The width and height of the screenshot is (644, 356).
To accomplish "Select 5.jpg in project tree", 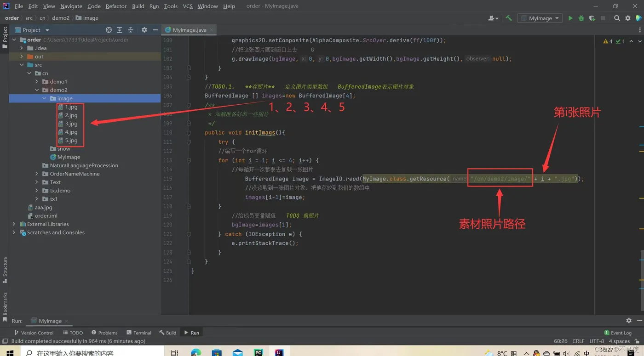I will pos(71,141).
